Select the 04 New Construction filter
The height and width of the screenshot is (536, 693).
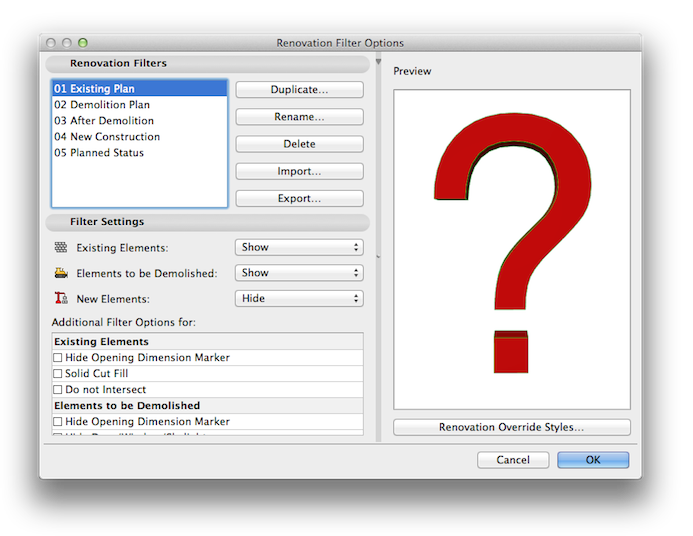coord(140,137)
